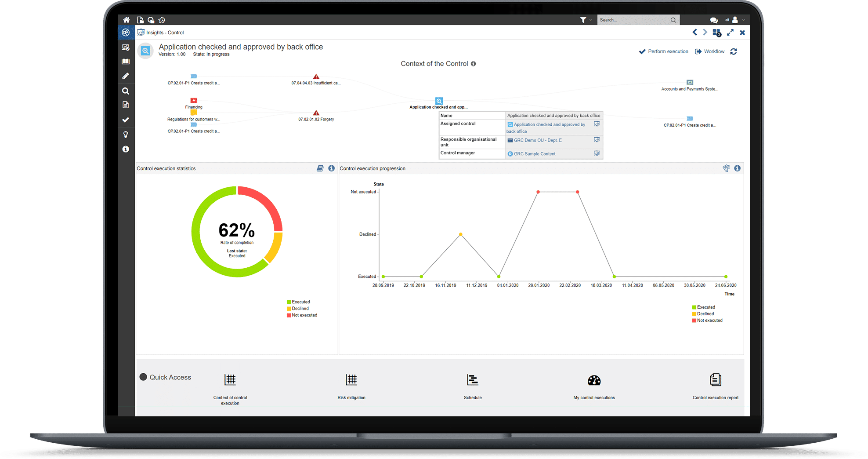Open the favorites star icon in top bar
Screen dimensions: 868x459
tap(162, 20)
